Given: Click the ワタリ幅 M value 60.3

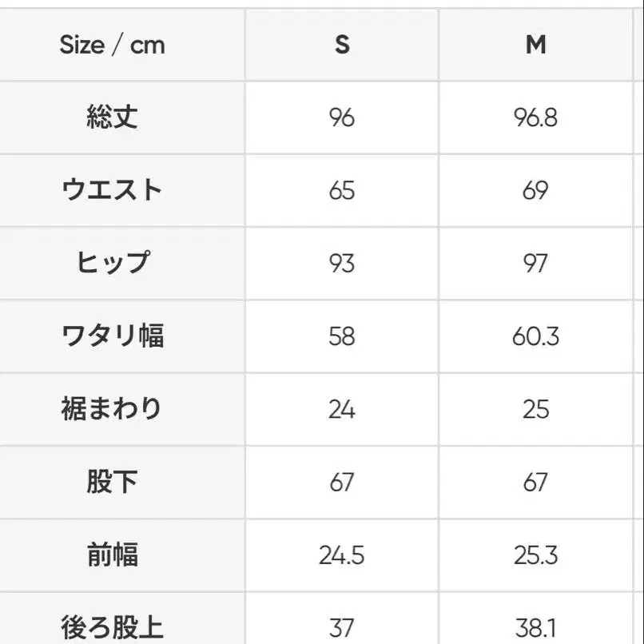Looking at the screenshot, I should click(x=535, y=336).
